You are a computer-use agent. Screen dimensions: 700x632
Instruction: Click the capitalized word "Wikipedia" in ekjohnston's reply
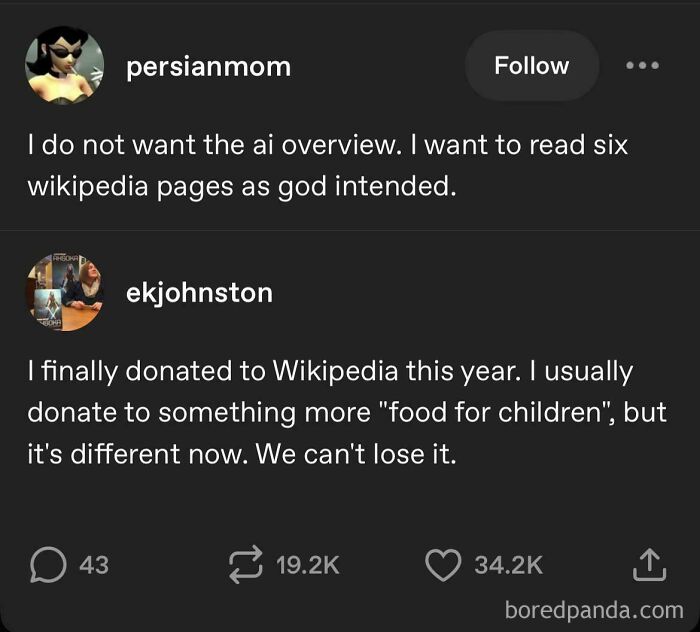tap(332, 372)
